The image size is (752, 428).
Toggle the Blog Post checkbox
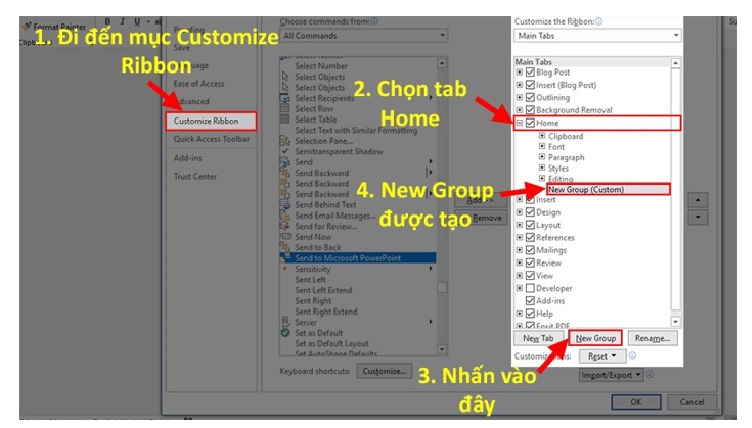530,72
